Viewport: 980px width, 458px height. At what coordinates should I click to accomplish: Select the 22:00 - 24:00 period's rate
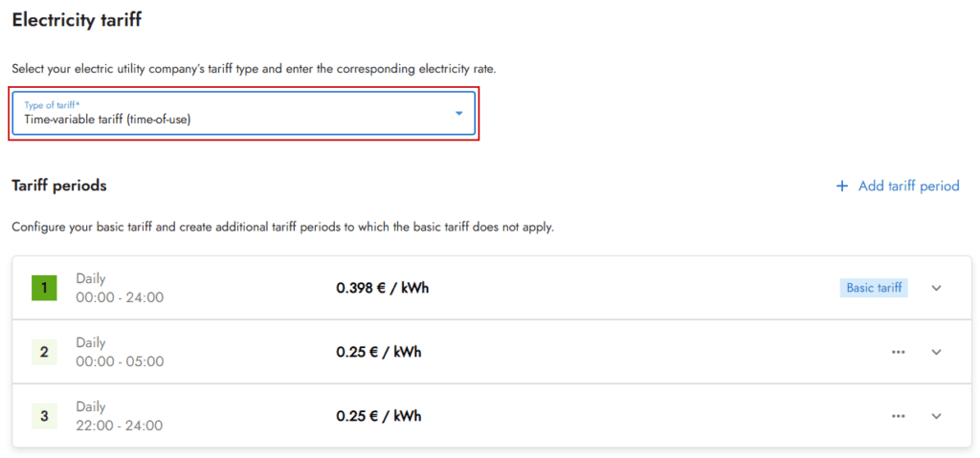click(x=378, y=416)
